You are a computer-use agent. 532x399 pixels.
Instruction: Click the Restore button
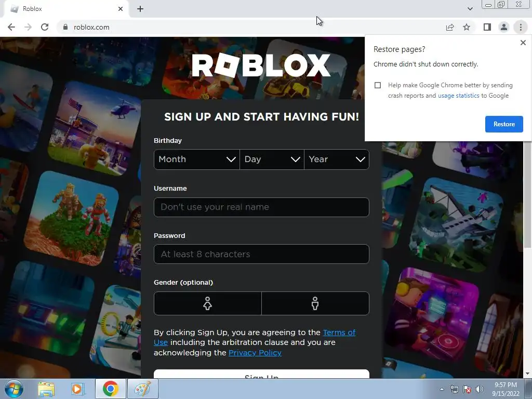pos(504,124)
